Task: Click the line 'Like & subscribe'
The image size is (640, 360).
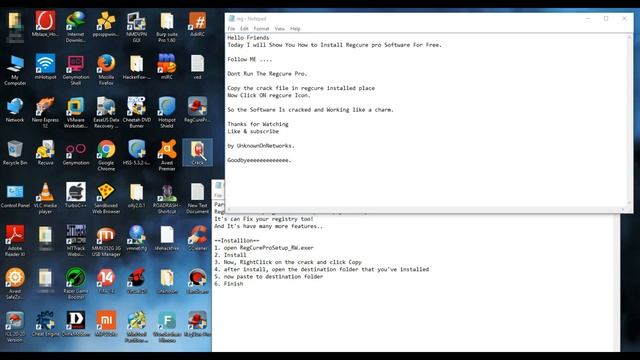Action: [x=253, y=131]
